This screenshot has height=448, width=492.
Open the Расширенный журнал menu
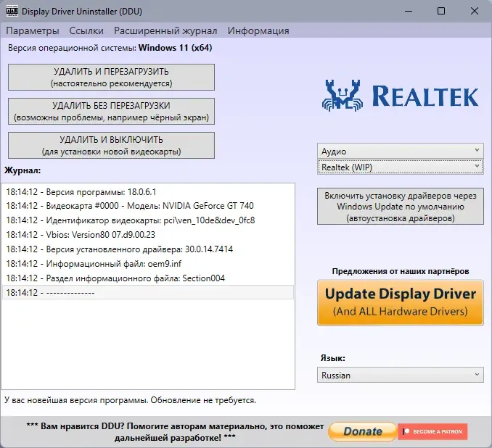(165, 30)
